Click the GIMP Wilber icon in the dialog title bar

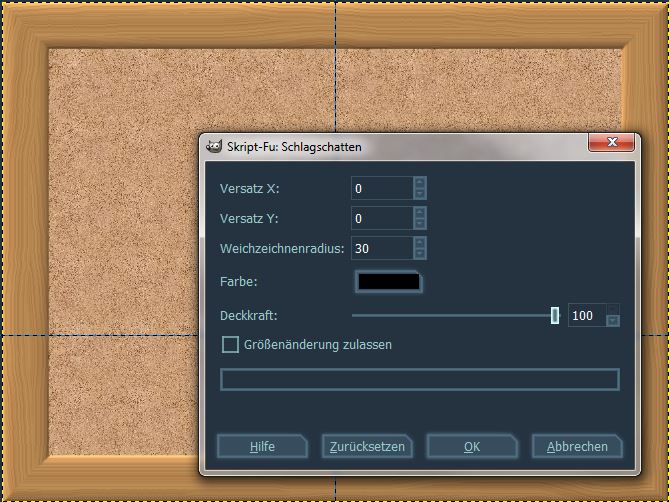pos(213,147)
